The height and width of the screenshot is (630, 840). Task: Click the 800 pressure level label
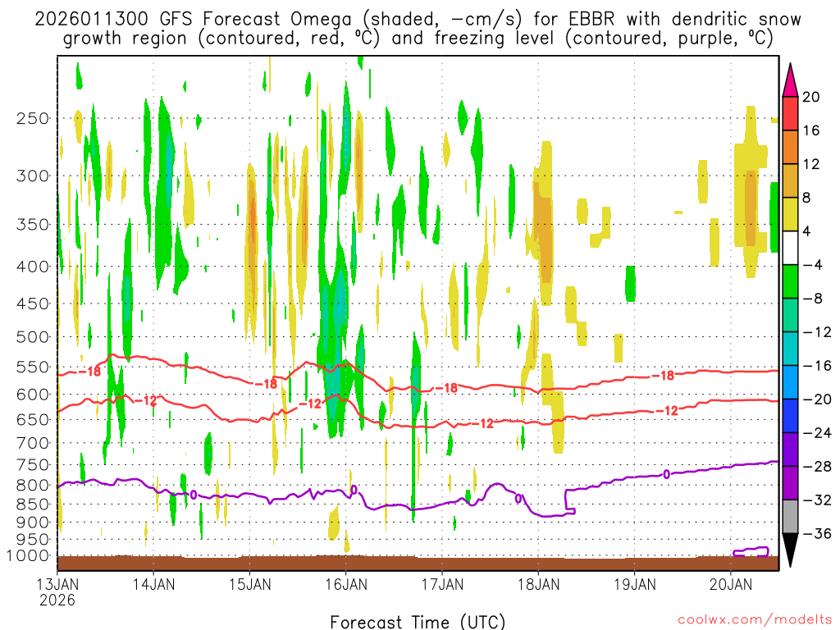pos(32,486)
